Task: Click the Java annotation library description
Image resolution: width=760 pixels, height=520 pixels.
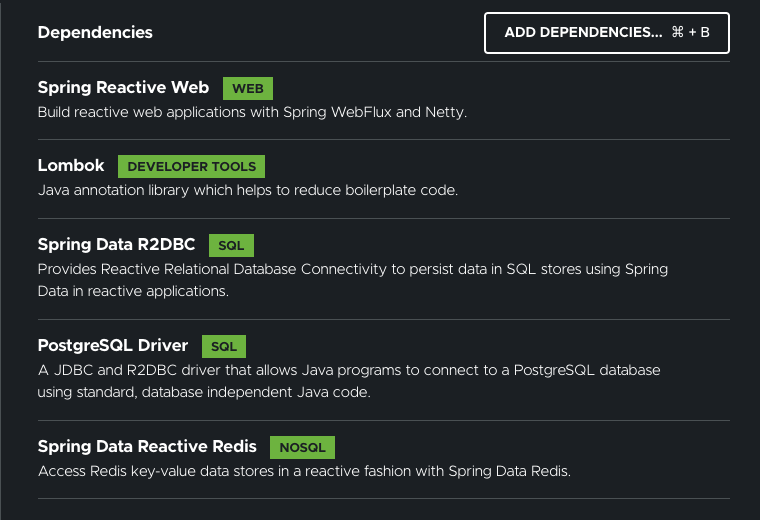Action: [x=248, y=190]
